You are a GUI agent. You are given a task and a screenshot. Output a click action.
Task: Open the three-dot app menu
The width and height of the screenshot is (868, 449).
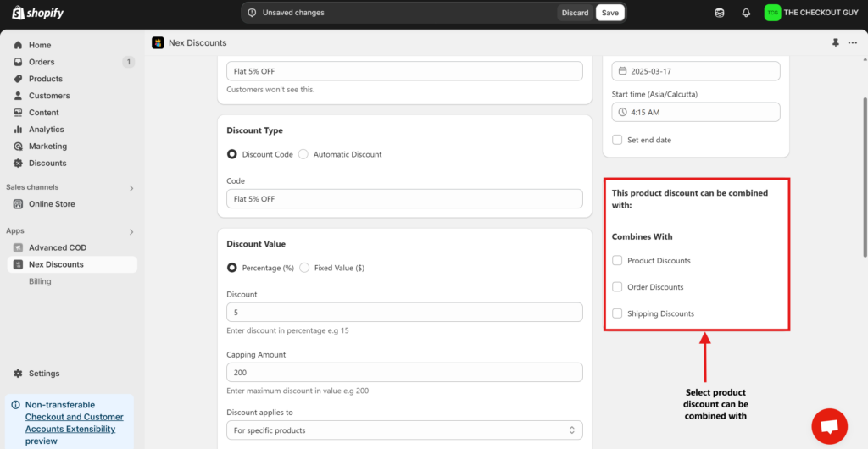(x=853, y=42)
